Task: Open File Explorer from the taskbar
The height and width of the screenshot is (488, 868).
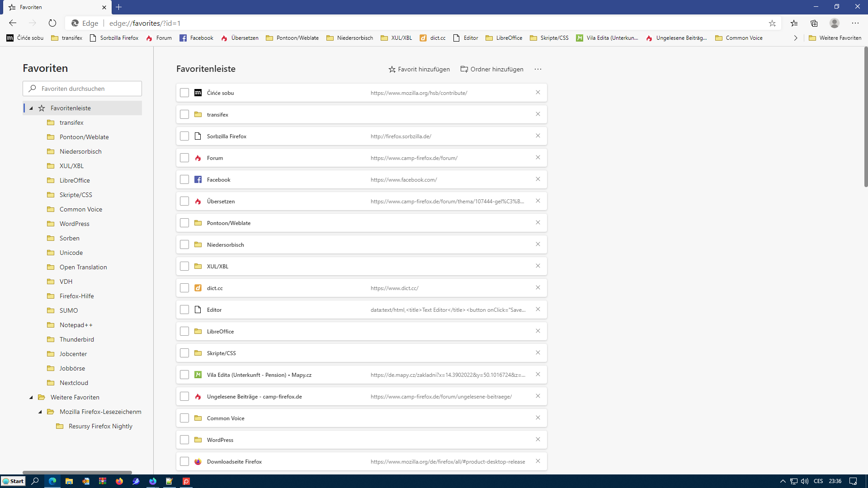Action: 69,481
